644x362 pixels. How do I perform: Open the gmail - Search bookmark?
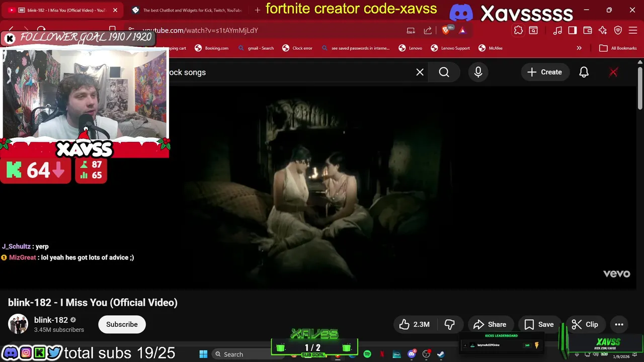point(256,48)
